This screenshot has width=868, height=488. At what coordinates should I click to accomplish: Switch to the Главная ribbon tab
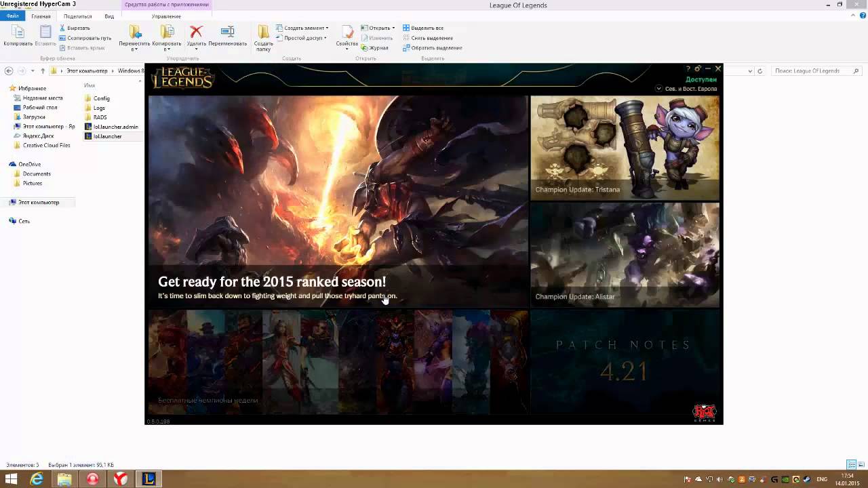tap(41, 16)
